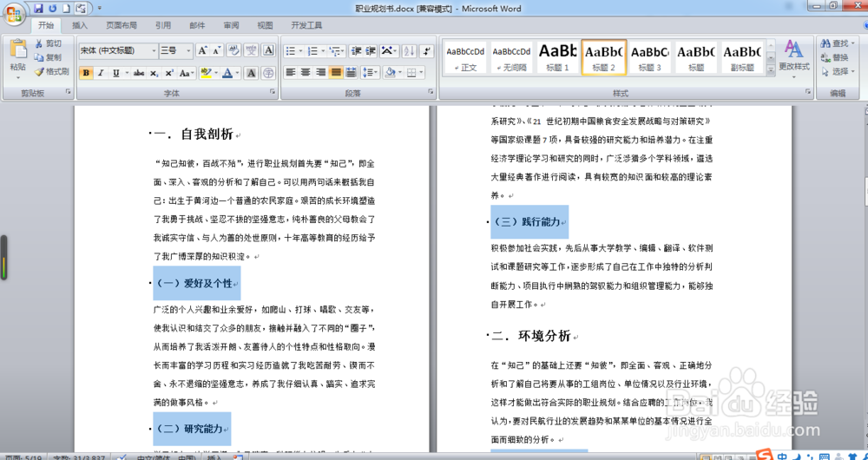Apply the 标题 3 style

tap(650, 57)
